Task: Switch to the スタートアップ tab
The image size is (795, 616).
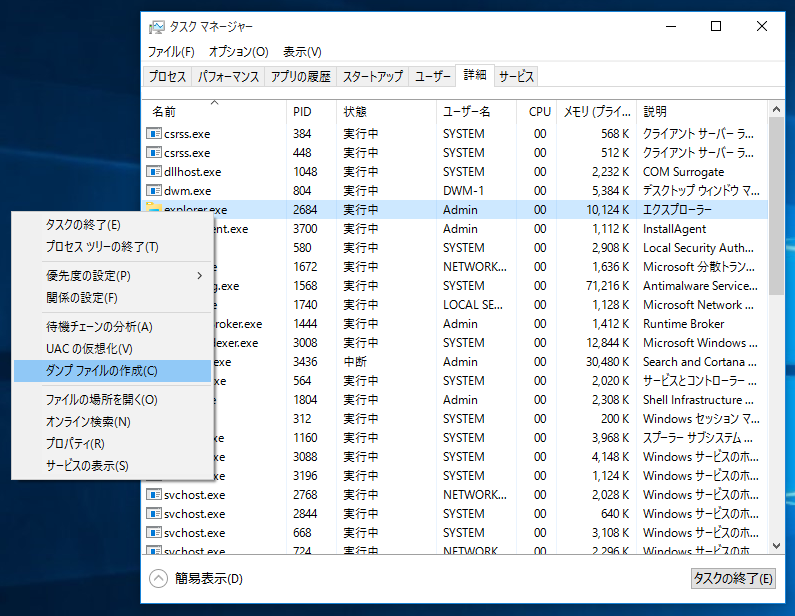Action: coord(373,77)
